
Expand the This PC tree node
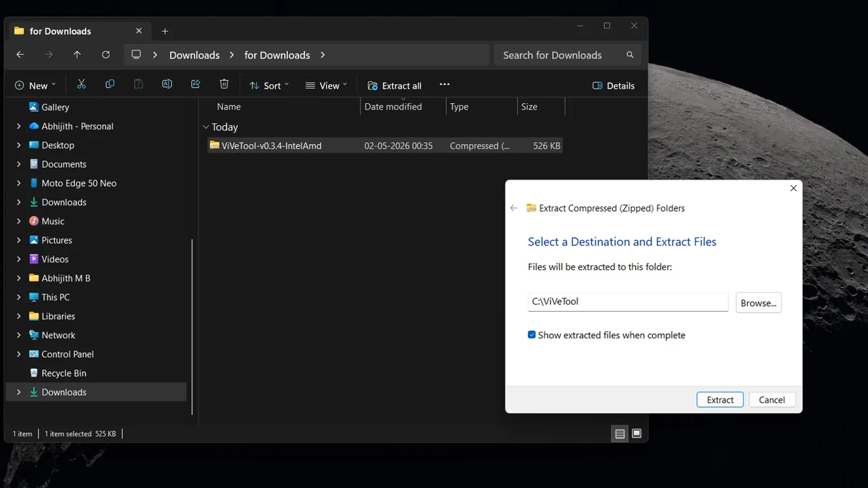(18, 297)
